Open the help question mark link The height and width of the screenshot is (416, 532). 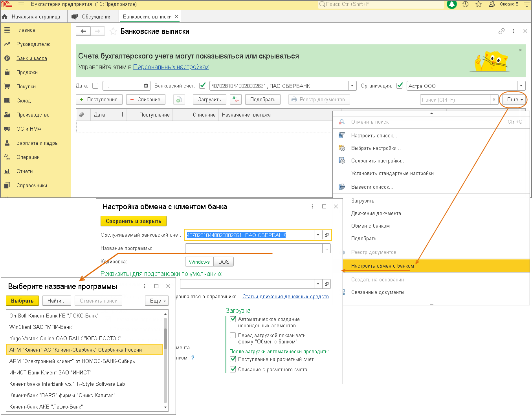(x=193, y=358)
